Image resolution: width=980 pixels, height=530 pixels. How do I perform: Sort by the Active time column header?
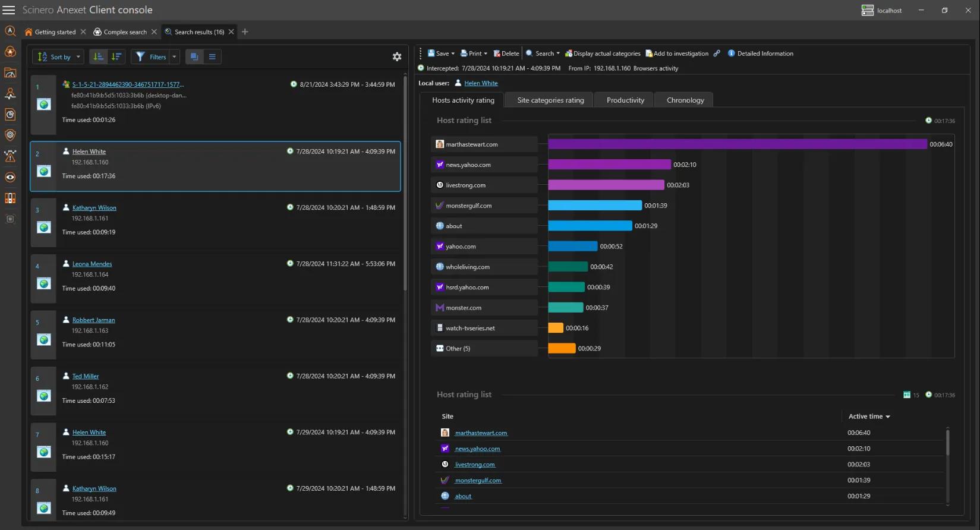click(x=869, y=417)
